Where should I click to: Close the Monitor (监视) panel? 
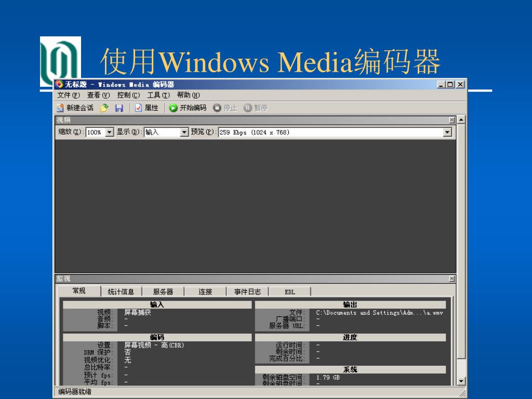pyautogui.click(x=451, y=278)
